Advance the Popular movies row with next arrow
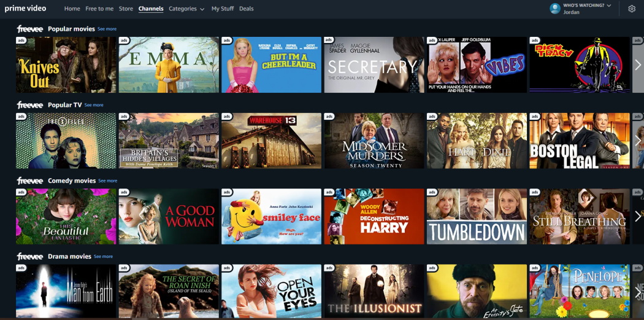This screenshot has width=644, height=320. coord(637,64)
